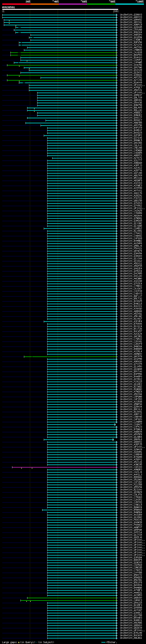This screenshot has height=644, width=146.
Task: Click the purple ~60% identity legend bar
Action: coord(73,4)
